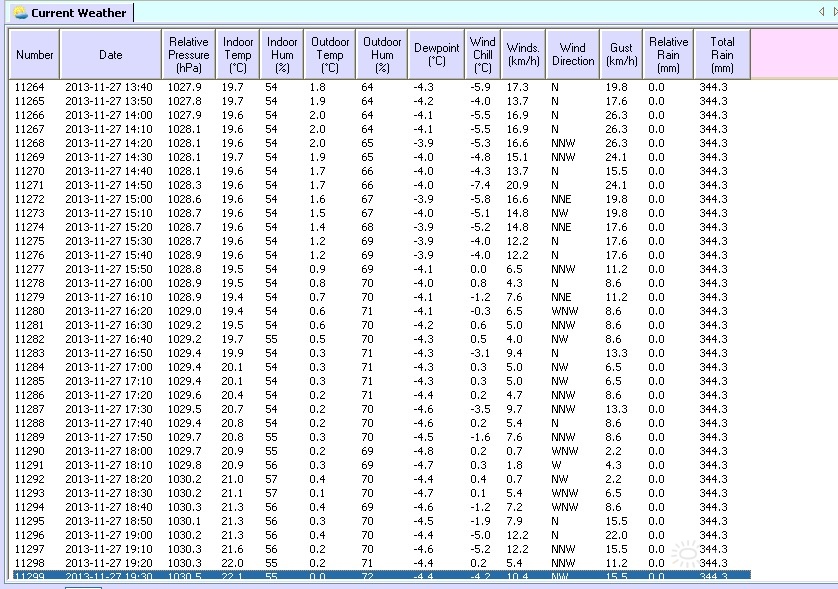Click the Indoor Hum column header
The width and height of the screenshot is (838, 589).
(x=282, y=55)
